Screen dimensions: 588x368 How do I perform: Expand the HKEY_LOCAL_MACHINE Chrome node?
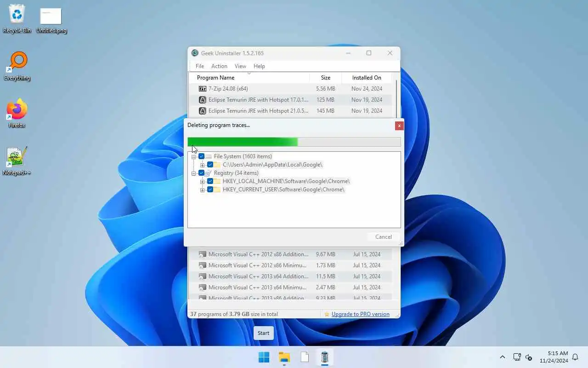click(x=202, y=182)
